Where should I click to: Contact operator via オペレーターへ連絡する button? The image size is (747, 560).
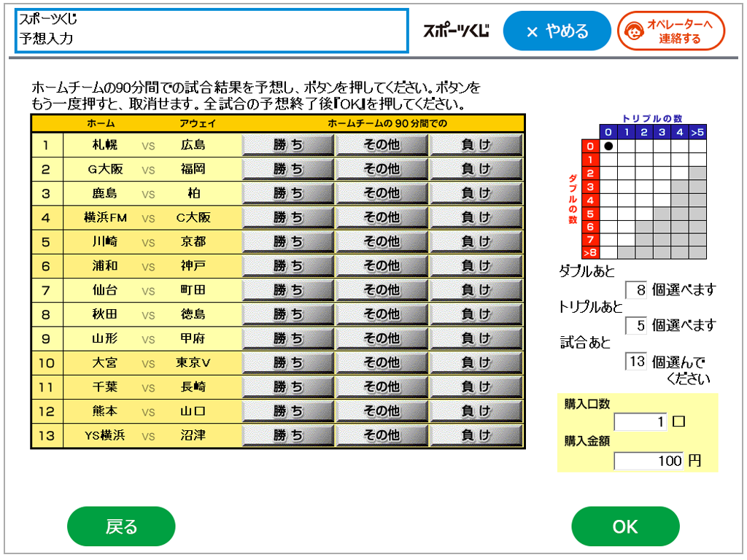point(671,31)
